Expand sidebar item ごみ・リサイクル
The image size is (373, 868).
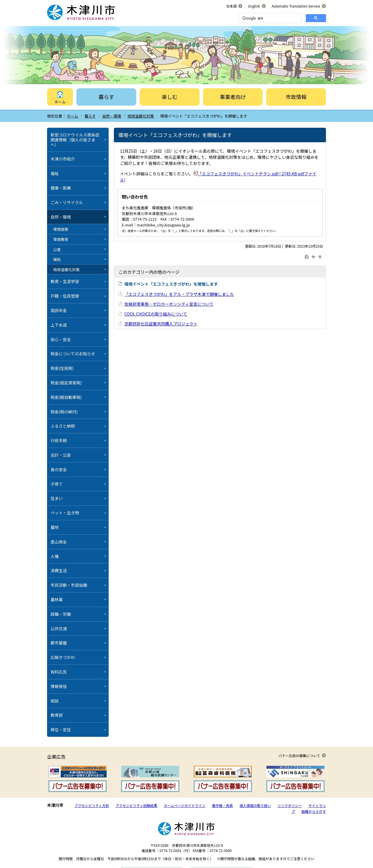point(78,203)
